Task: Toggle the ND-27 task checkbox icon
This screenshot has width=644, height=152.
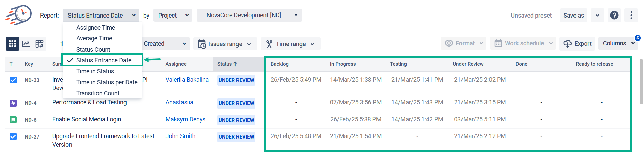Action: click(x=13, y=136)
